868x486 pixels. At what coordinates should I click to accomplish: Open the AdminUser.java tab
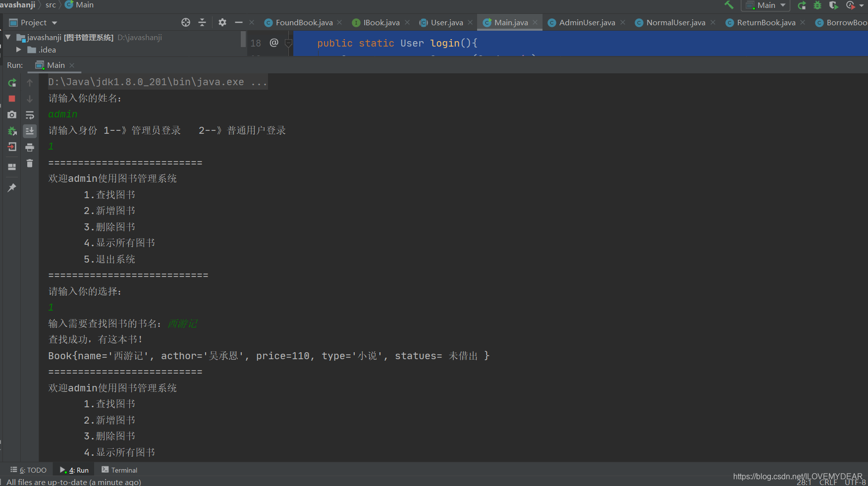(x=587, y=23)
